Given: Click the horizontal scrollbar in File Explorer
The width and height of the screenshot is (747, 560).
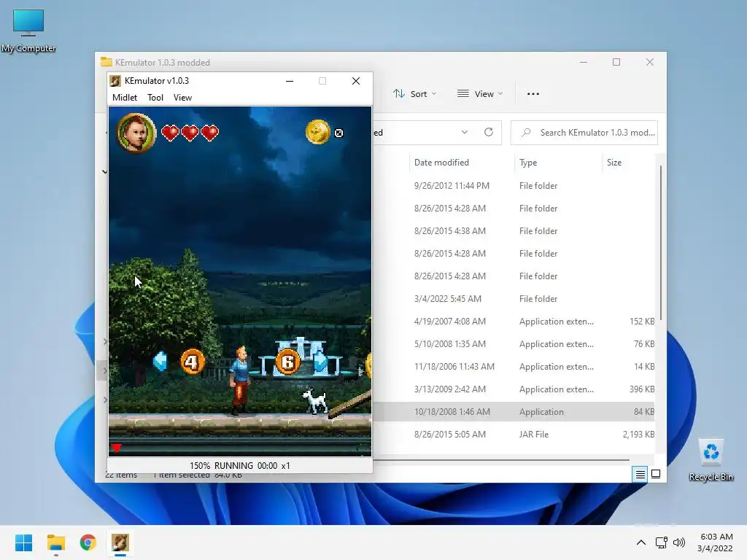Looking at the screenshot, I should [x=500, y=460].
